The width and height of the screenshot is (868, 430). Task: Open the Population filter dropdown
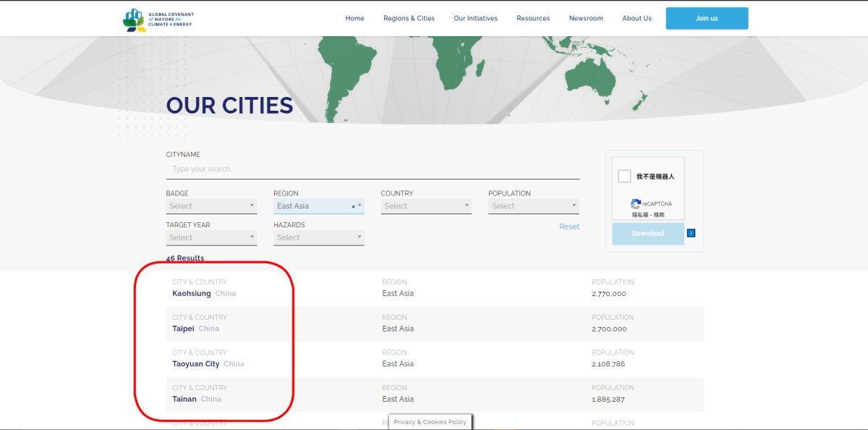tap(533, 206)
